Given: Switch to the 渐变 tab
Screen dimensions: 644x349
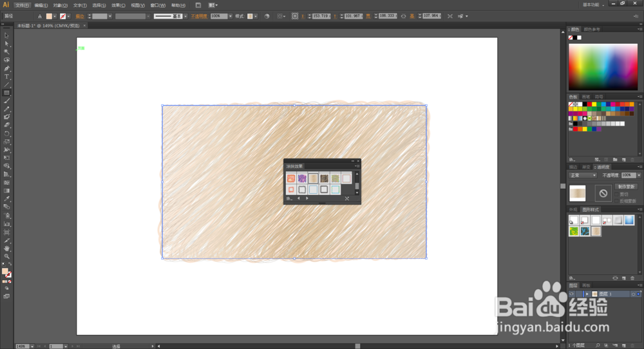Looking at the screenshot, I should 586,167.
